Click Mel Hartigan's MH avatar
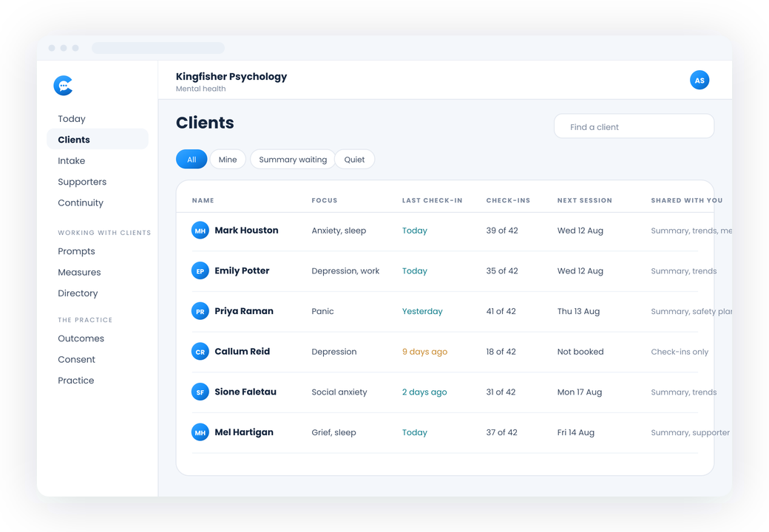This screenshot has height=532, width=769. (x=200, y=432)
